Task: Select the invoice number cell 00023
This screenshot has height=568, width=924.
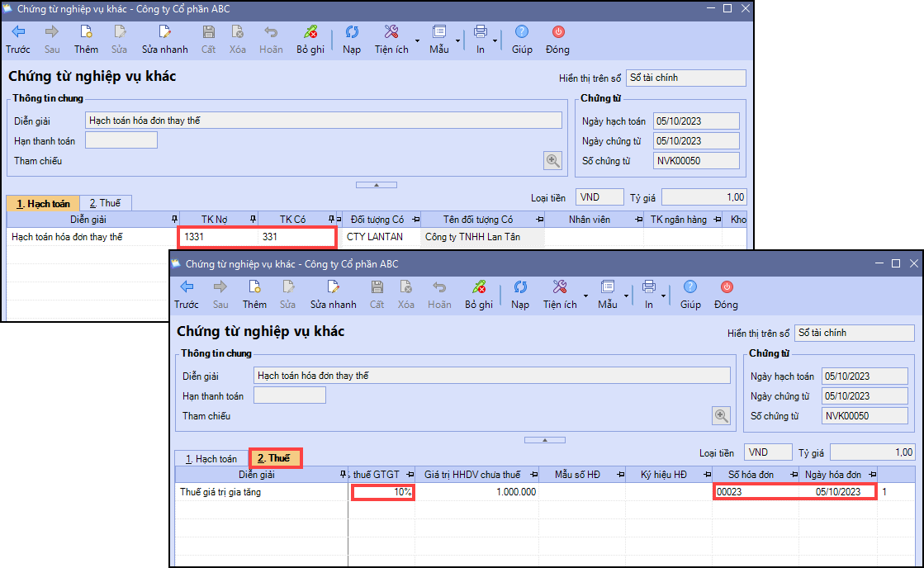Action: tap(754, 492)
